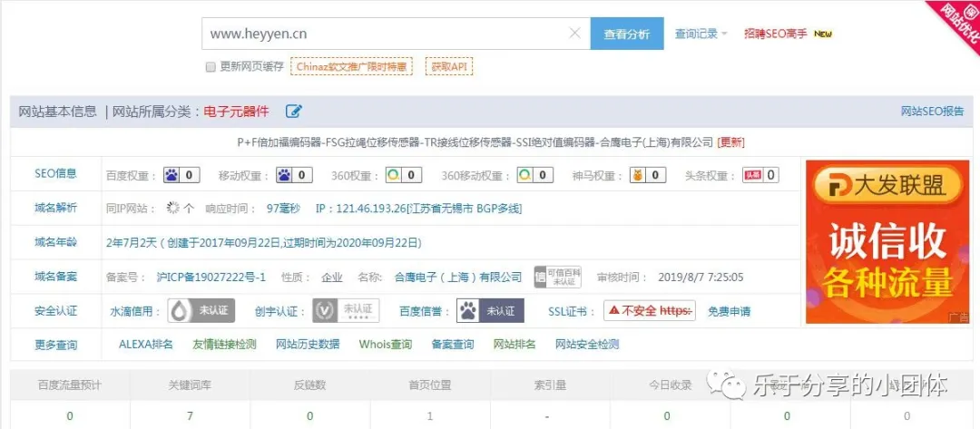Click the 查看分析 button
This screenshot has width=980, height=429.
627,34
